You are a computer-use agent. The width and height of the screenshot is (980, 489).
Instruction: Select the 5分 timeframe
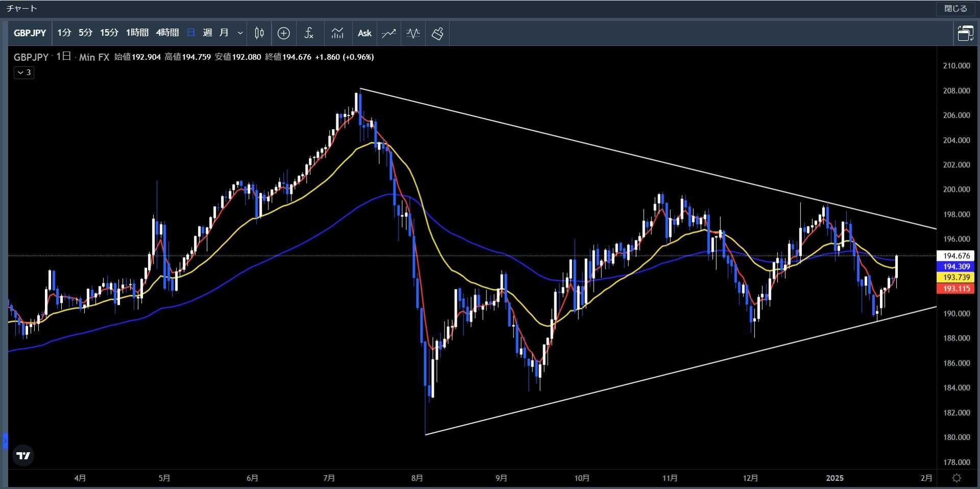coord(86,33)
